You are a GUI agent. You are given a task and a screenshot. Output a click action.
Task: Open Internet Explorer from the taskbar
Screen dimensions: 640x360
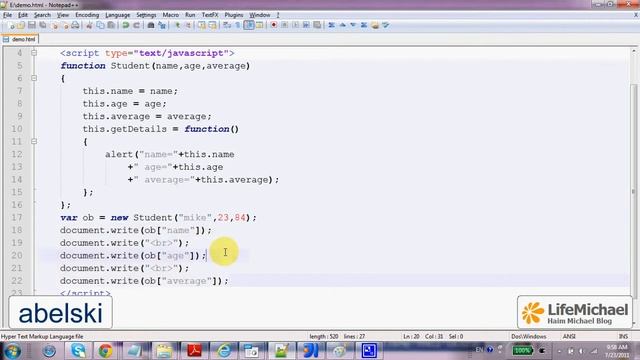coord(223,351)
